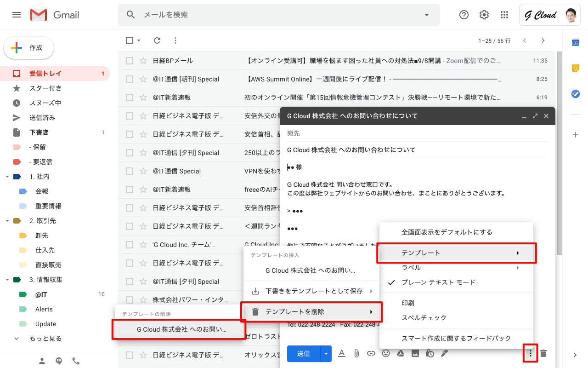Insert link icon in compose toolbar
Image resolution: width=588 pixels, height=368 pixels.
point(371,353)
